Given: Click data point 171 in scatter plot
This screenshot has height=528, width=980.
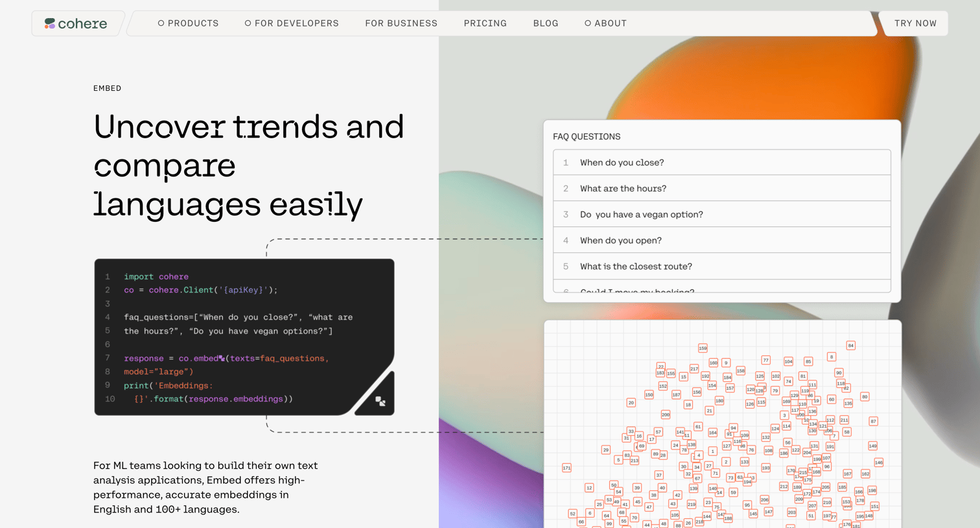Looking at the screenshot, I should pos(566,468).
